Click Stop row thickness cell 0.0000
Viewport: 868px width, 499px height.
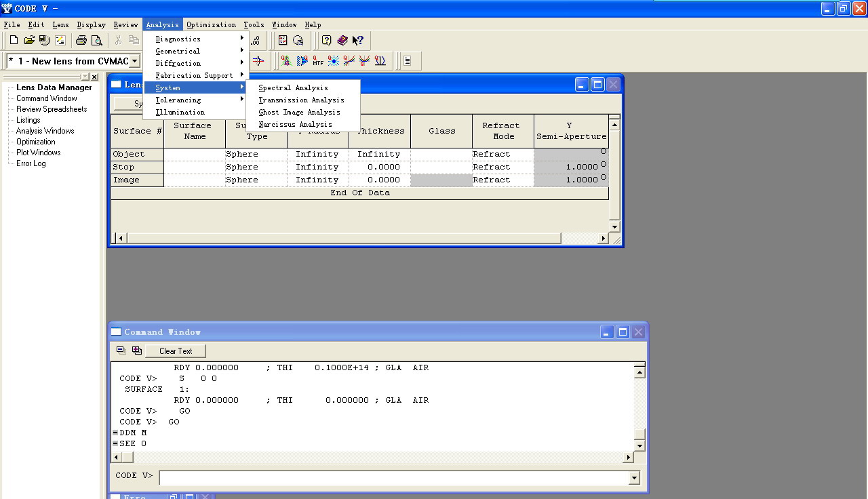pos(380,167)
